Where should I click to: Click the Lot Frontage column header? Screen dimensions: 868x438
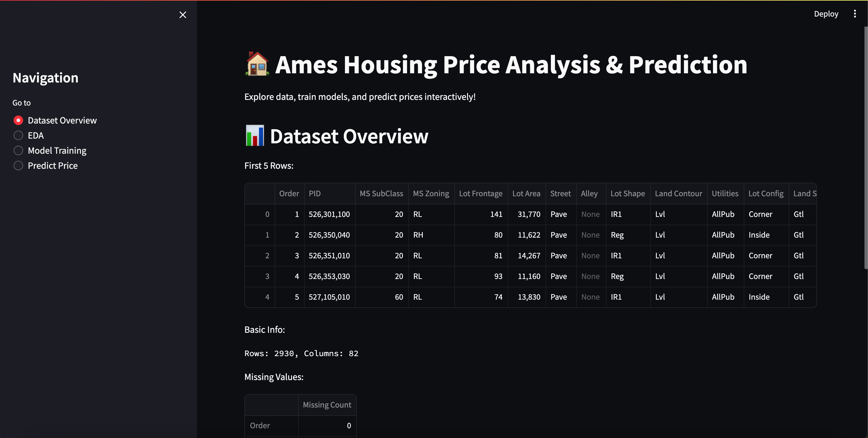tap(480, 194)
